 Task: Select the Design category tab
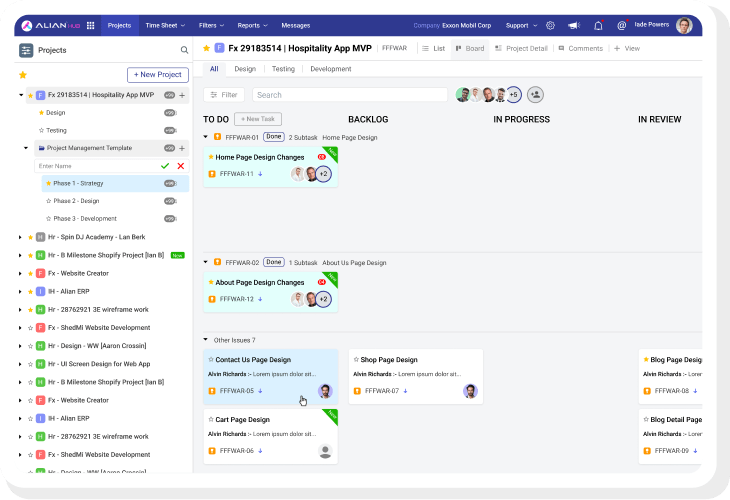(x=245, y=69)
